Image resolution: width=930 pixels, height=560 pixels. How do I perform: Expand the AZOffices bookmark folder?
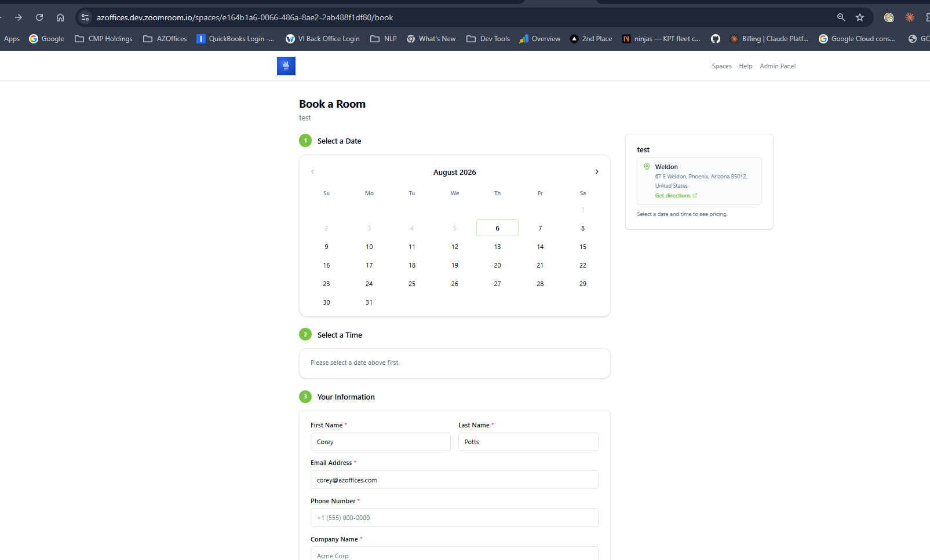click(165, 39)
